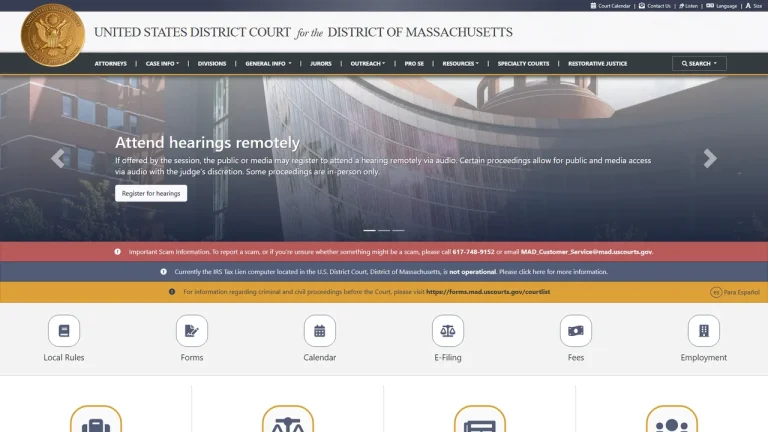The width and height of the screenshot is (768, 432).
Task: Open the Forms pen-and-paper icon
Action: pos(192,331)
